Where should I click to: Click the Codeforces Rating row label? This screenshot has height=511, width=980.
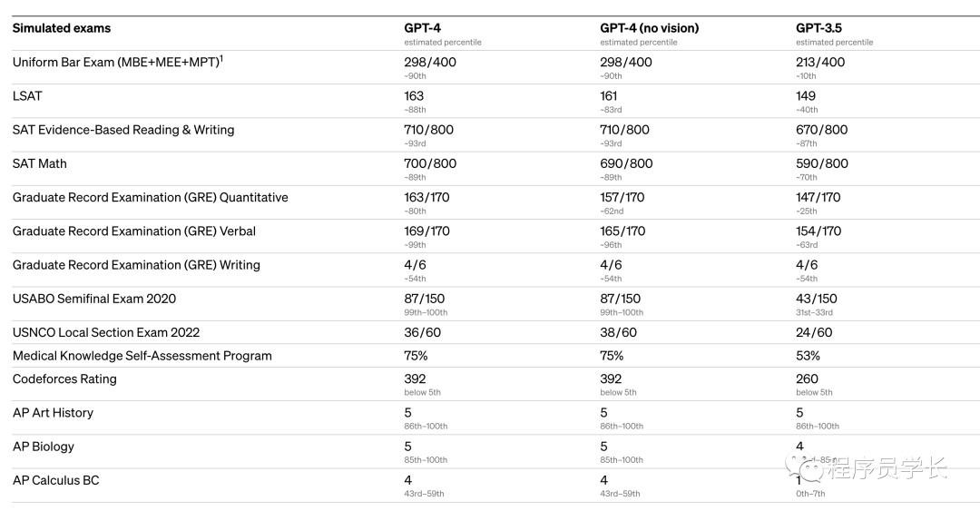[x=64, y=378]
